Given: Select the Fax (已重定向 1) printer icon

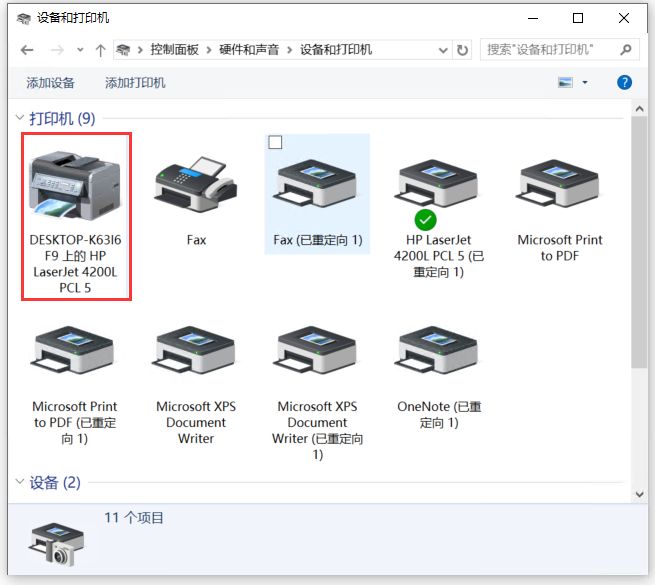Looking at the screenshot, I should tap(317, 183).
